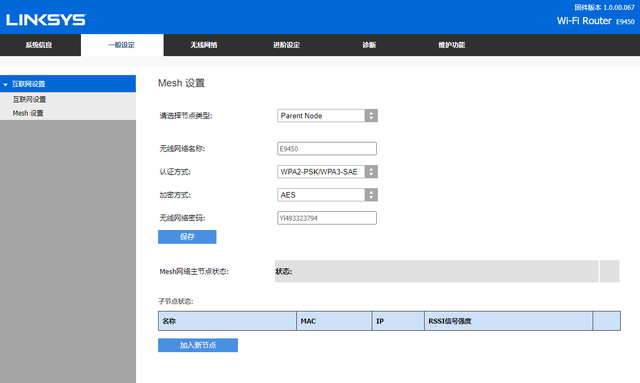Open the encryption dropdown showing AES

click(x=327, y=195)
